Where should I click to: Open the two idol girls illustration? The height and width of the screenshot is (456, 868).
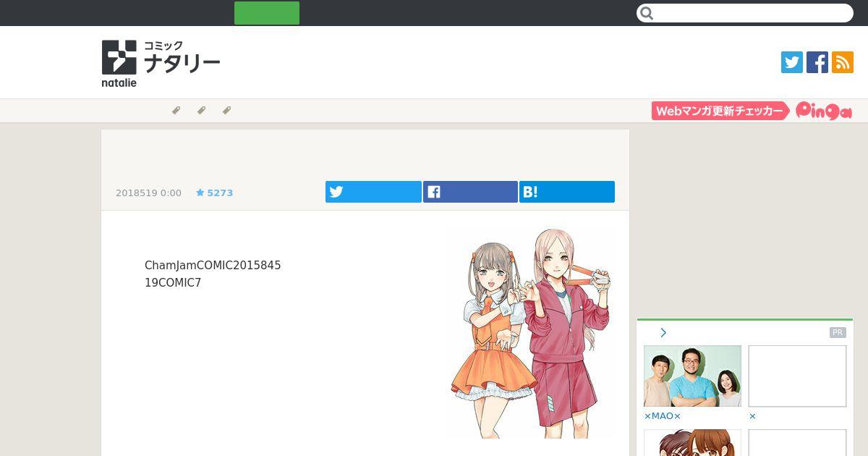[530, 333]
